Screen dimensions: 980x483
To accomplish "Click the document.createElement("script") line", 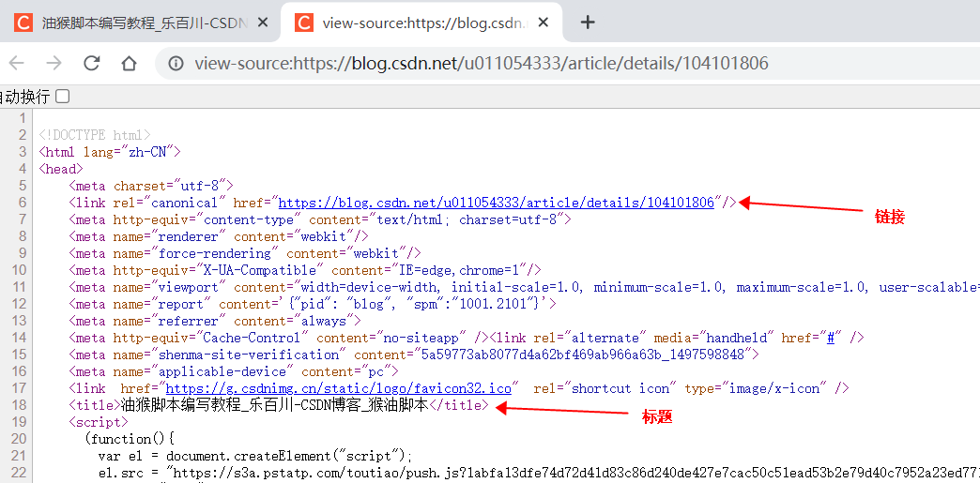I will [x=255, y=456].
